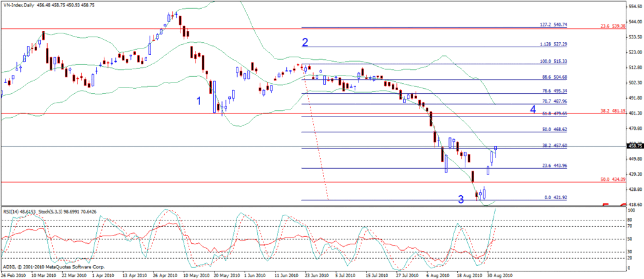Click the 26 Feb 2010 date label

(x=13, y=275)
